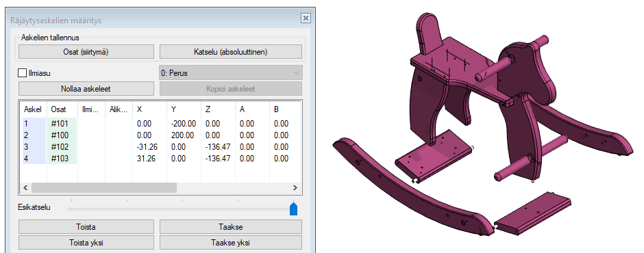Click the A column header
This screenshot has height=253, width=644.
pyautogui.click(x=252, y=109)
